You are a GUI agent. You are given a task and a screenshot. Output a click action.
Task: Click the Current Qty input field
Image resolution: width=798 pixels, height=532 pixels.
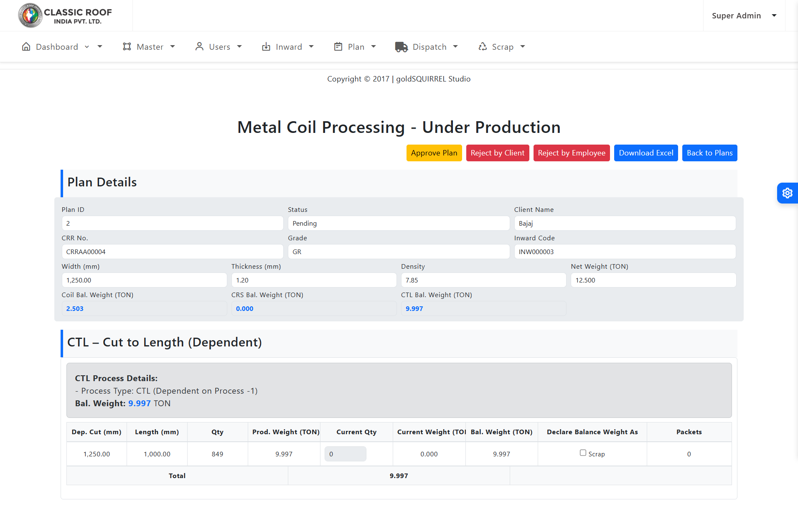click(345, 454)
